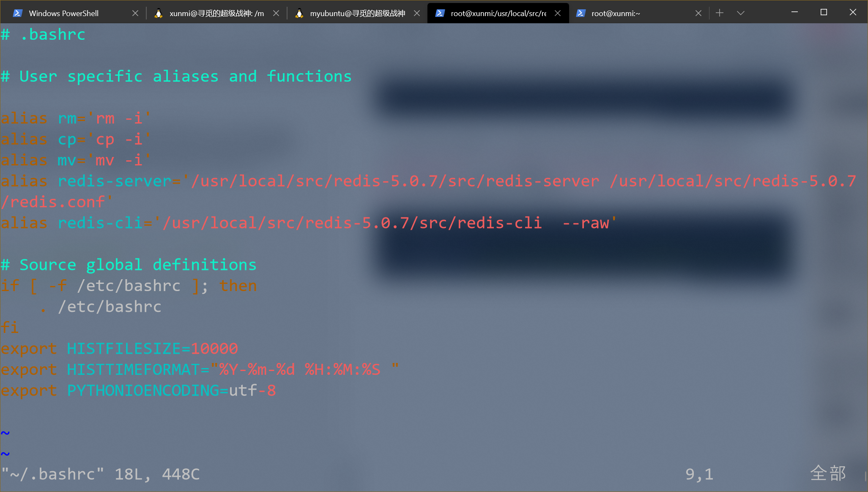Click the PowerShell icon on root@xunmi:~ tab
This screenshot has height=492, width=868.
coord(581,13)
